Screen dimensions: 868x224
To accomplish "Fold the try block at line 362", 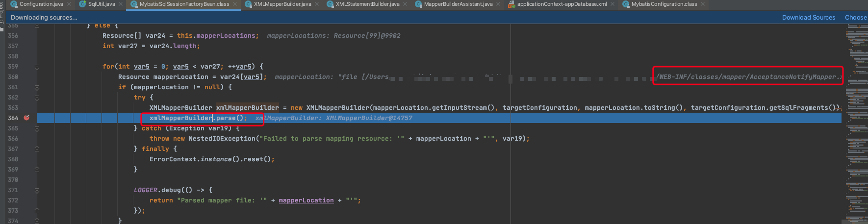I will tap(37, 98).
